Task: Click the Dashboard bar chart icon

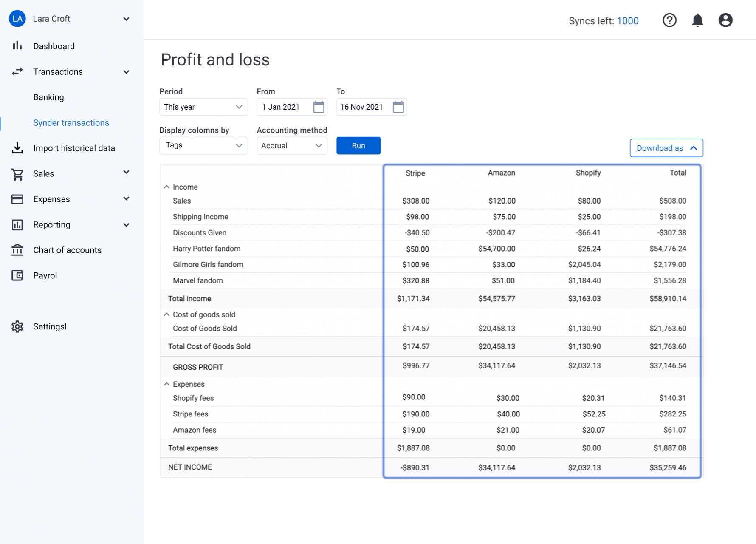Action: point(17,46)
